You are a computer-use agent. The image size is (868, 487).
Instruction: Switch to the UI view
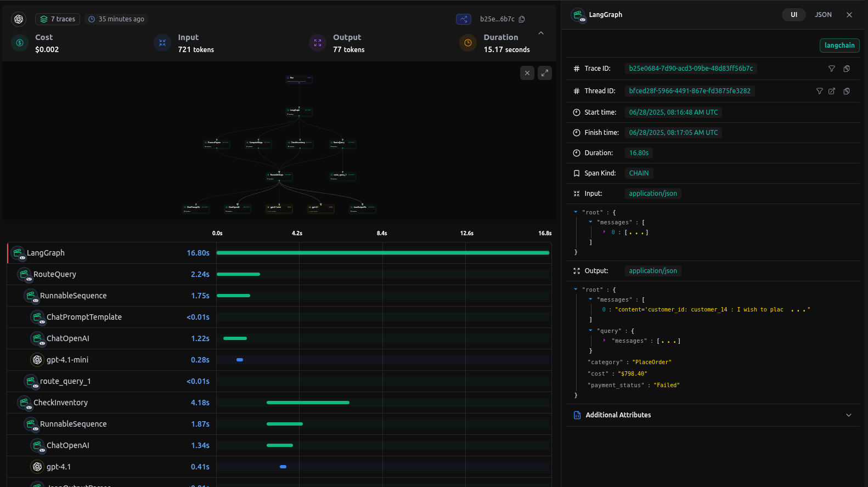793,15
